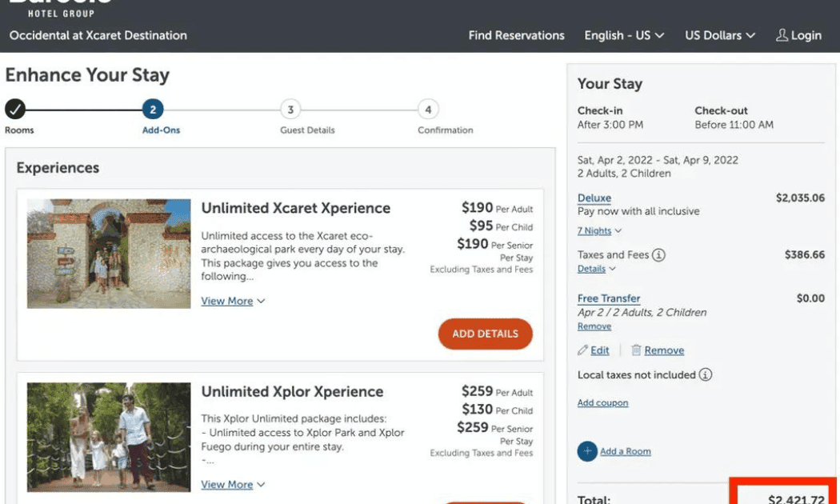The image size is (840, 504).
Task: Click the Unlimited Xplor Xperience thumbnail
Action: coord(108,437)
